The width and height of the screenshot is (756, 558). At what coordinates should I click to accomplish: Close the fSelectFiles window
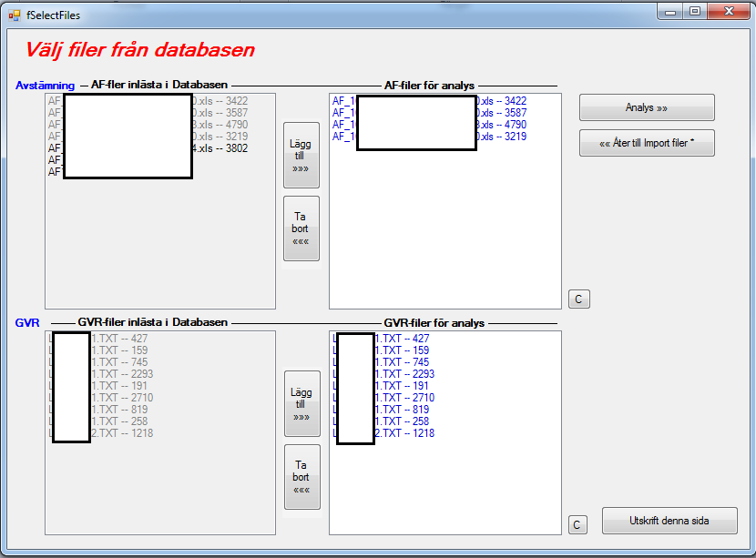[x=726, y=12]
